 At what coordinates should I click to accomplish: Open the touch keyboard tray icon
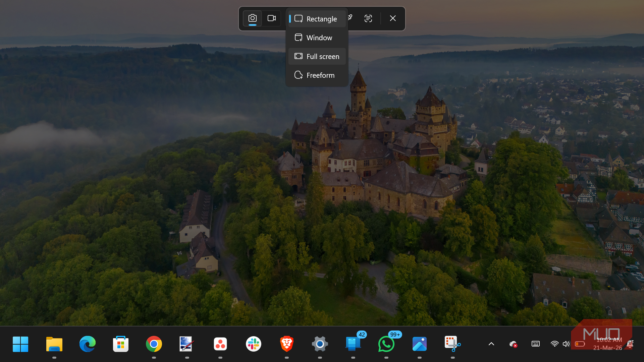pos(536,344)
